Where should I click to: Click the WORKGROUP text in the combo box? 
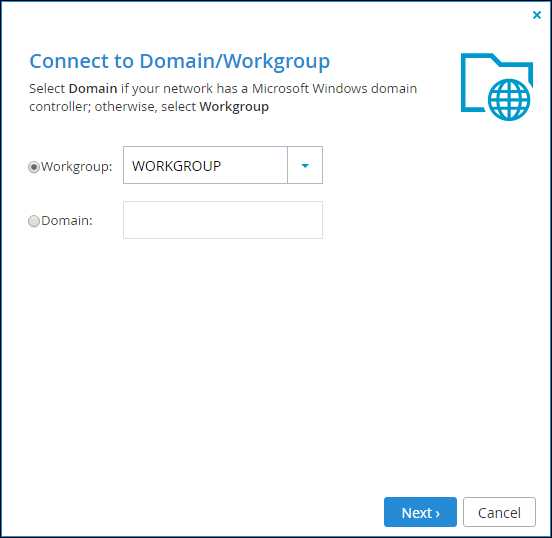pos(176,166)
